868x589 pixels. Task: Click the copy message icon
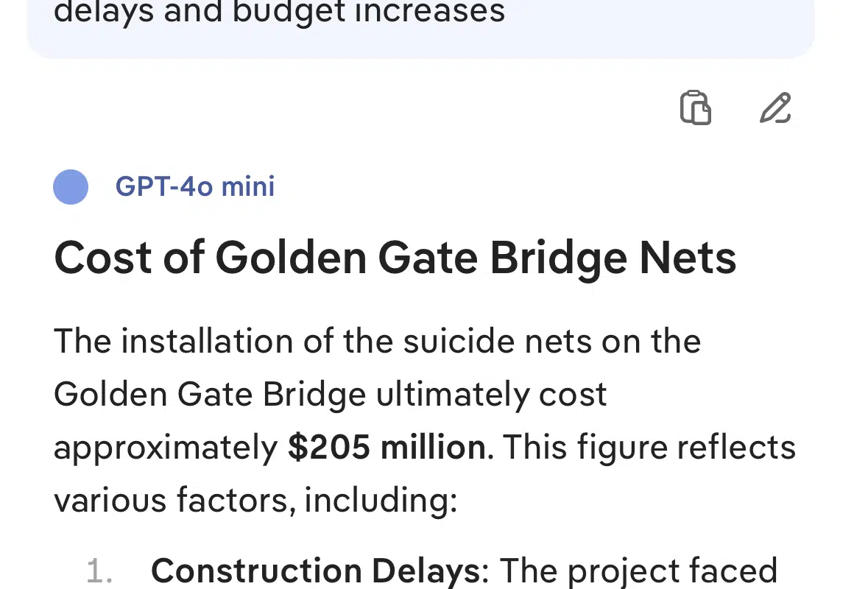(x=695, y=107)
